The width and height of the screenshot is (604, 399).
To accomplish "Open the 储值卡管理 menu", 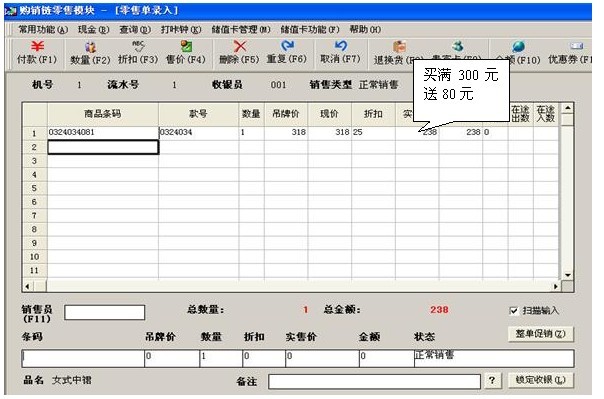I will 241,30.
